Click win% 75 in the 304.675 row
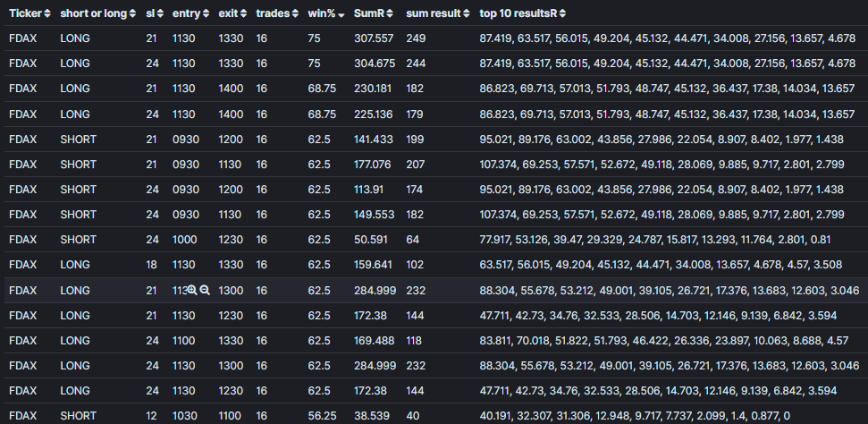The height and width of the screenshot is (424, 868). pos(314,64)
